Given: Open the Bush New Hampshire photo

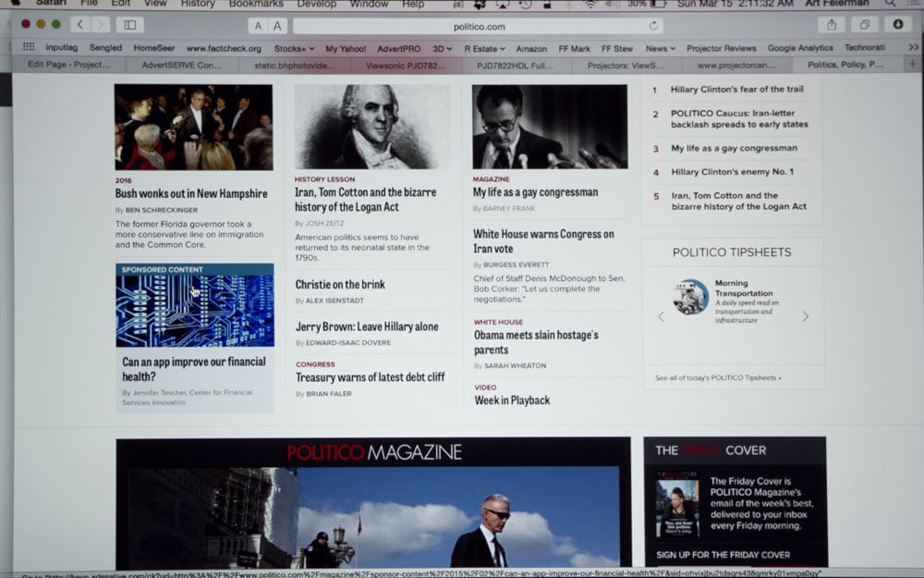Looking at the screenshot, I should 193,127.
